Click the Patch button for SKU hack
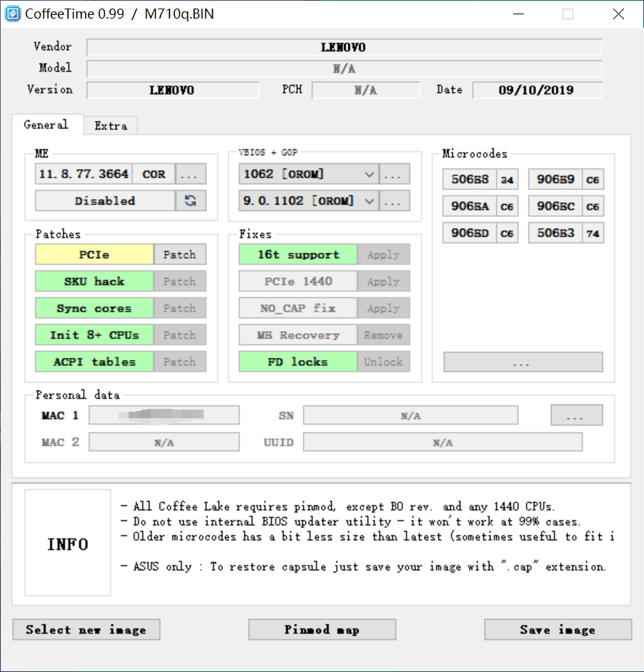 click(180, 282)
